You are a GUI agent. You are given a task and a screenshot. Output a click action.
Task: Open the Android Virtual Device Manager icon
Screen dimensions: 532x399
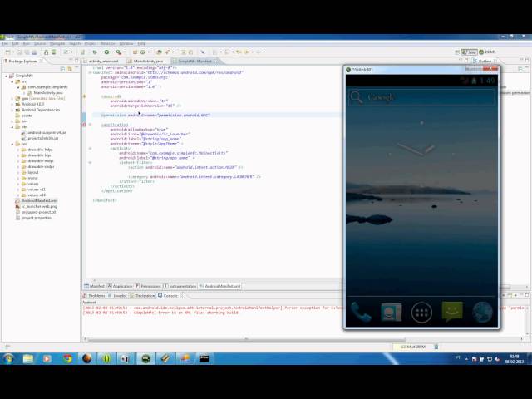tap(53, 52)
